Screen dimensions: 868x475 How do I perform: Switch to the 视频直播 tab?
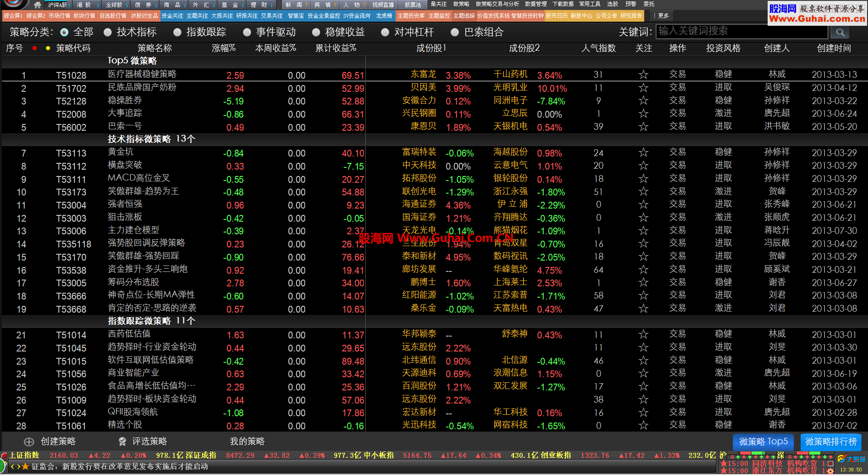tap(382, 5)
